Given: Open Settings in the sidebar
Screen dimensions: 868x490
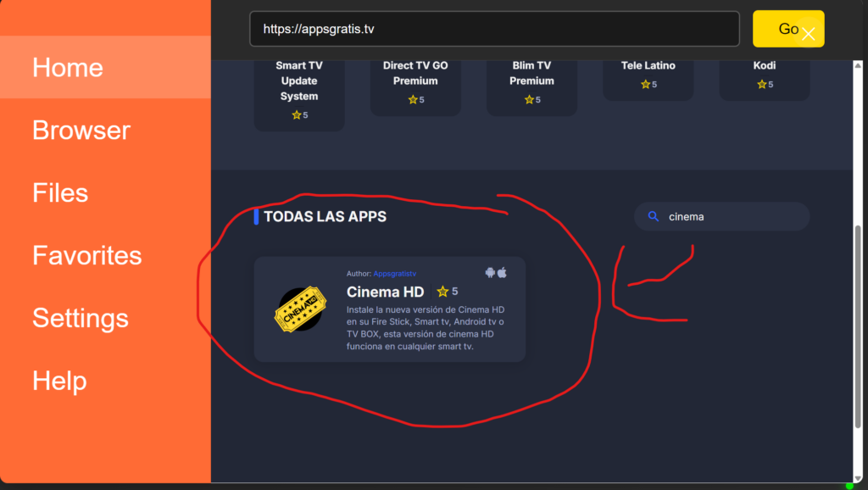Looking at the screenshot, I should pyautogui.click(x=81, y=318).
